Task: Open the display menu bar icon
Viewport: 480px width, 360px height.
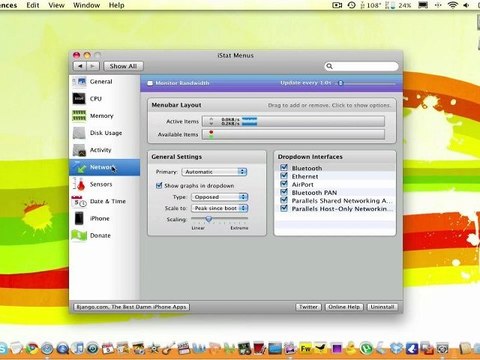Action: (423, 5)
